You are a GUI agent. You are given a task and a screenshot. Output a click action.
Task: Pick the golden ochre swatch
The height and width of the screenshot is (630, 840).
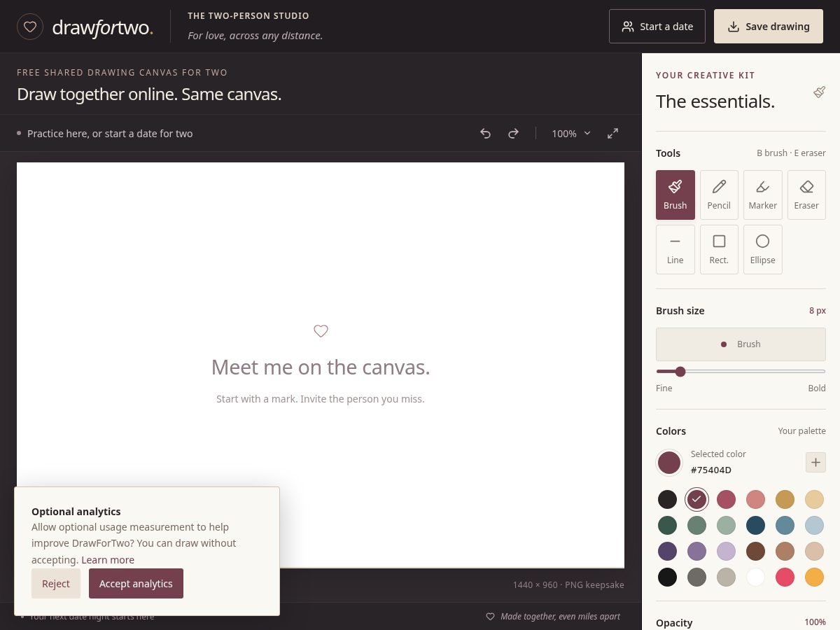[785, 499]
